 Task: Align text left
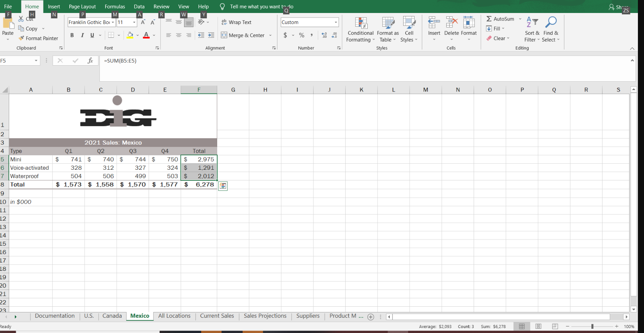point(169,35)
